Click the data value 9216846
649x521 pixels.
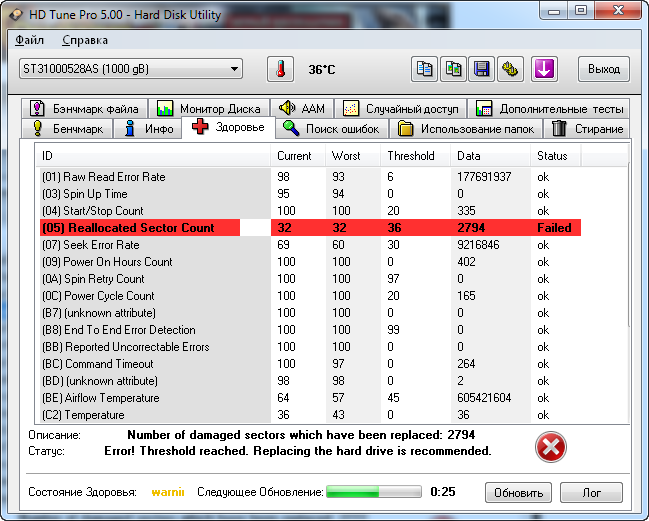478,245
